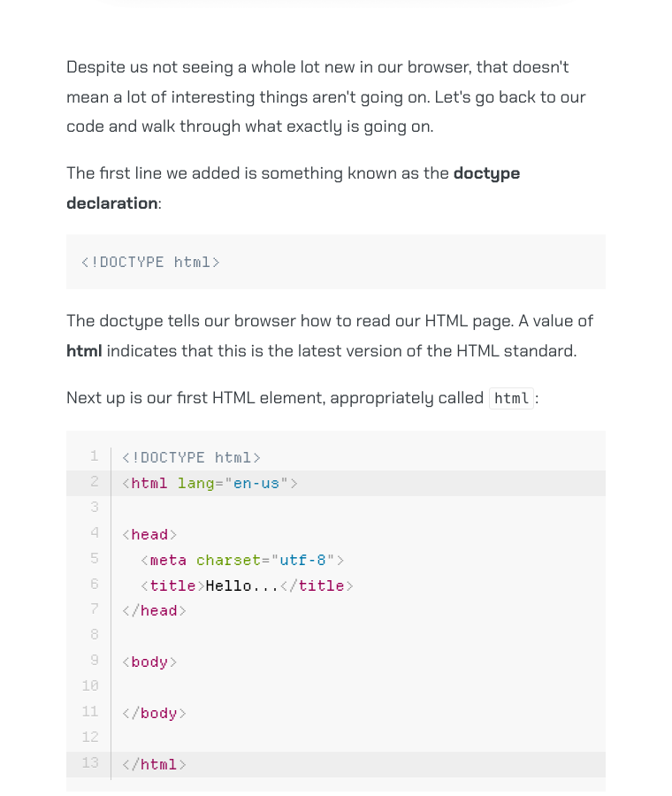Click the opening <head> tag line
This screenshot has width=672, height=796.
pyautogui.click(x=149, y=534)
